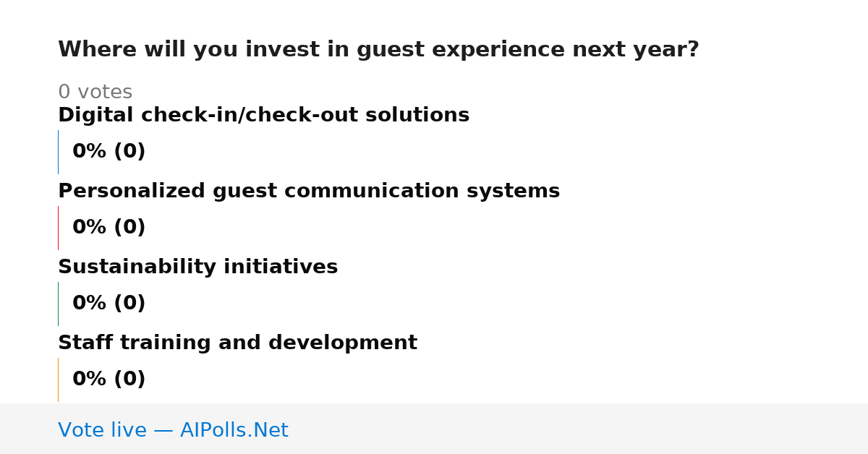Viewport: 868px width, 454px height.
Task: Click 0% (0) result under Digital check-in
Action: (x=109, y=152)
